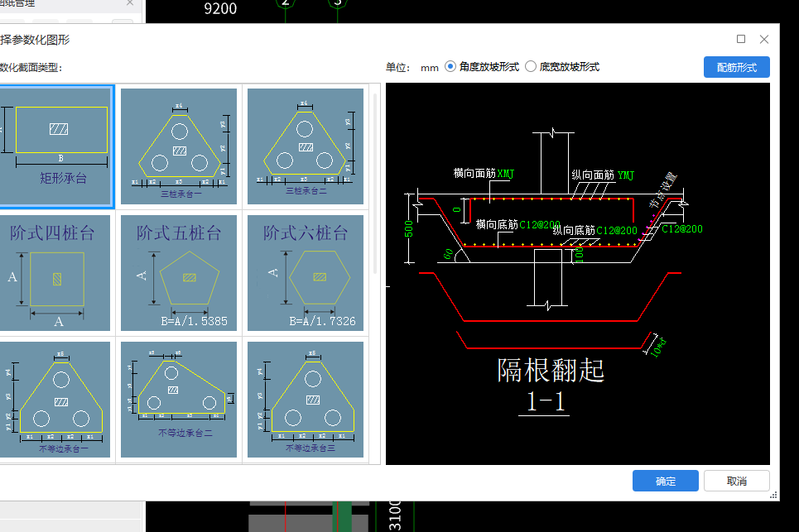The height and width of the screenshot is (532, 799).
Task: Close the background drawing management panel
Action: tap(130, 3)
